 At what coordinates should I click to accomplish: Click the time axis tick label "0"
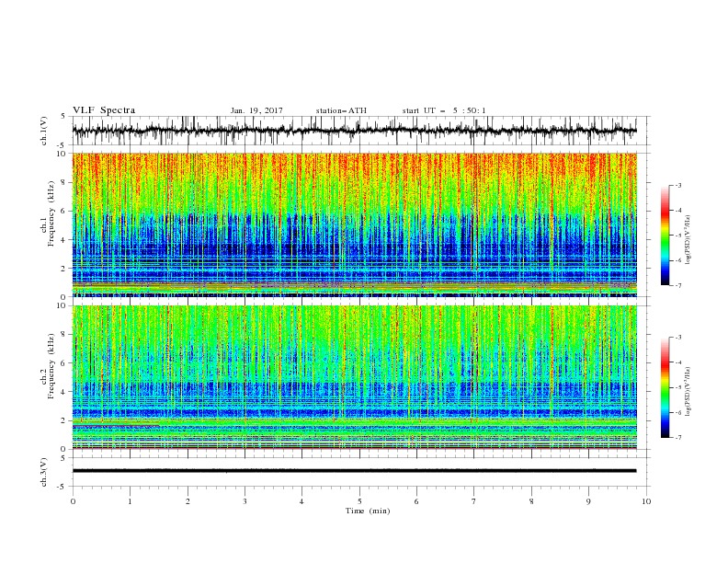[73, 501]
